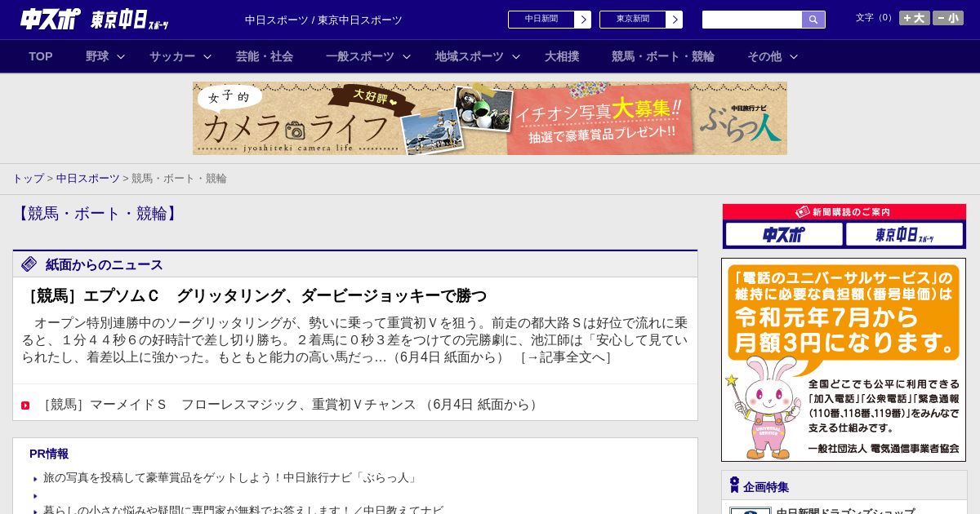Select 芸能・社会 in navigation
This screenshot has height=514, width=980.
265,56
